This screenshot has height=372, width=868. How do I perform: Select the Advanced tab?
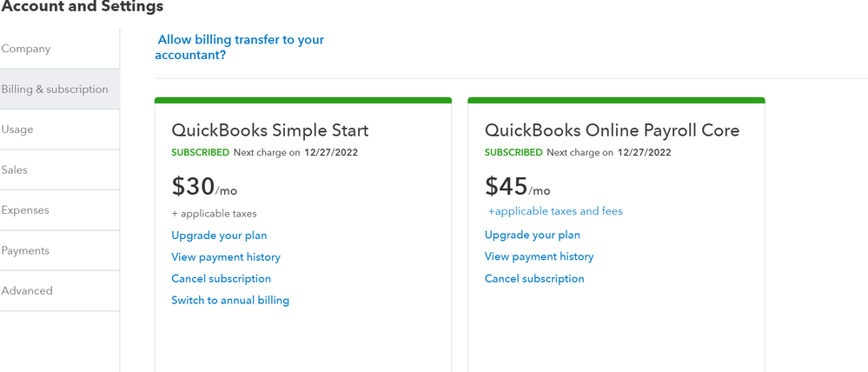28,291
